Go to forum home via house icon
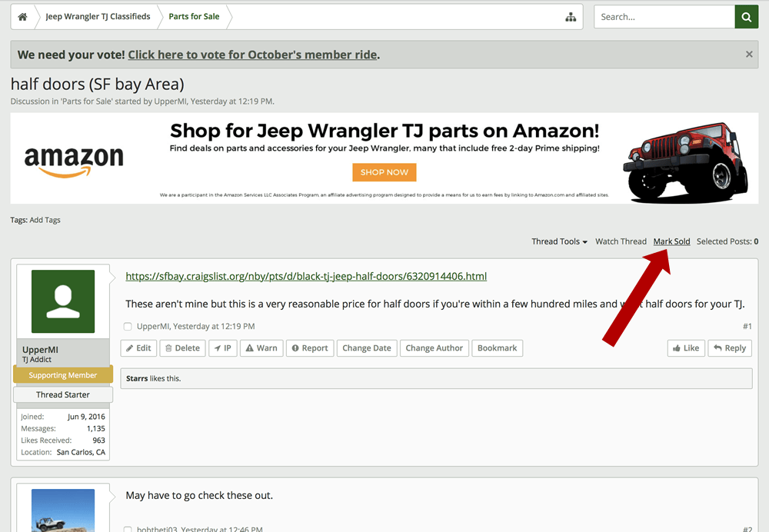 22,17
